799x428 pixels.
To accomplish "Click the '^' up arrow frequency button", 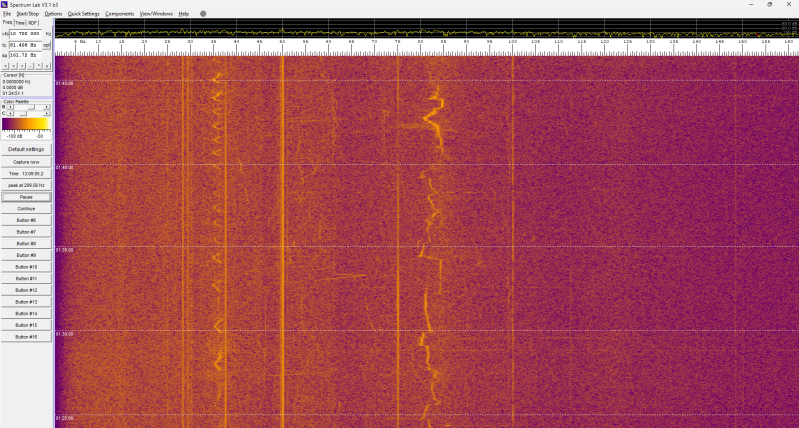I will 39,66.
